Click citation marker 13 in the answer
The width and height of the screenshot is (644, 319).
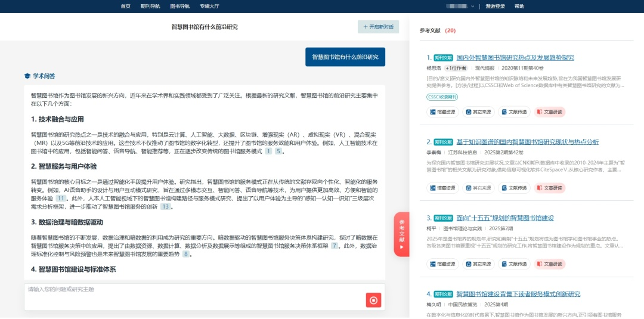click(x=165, y=206)
